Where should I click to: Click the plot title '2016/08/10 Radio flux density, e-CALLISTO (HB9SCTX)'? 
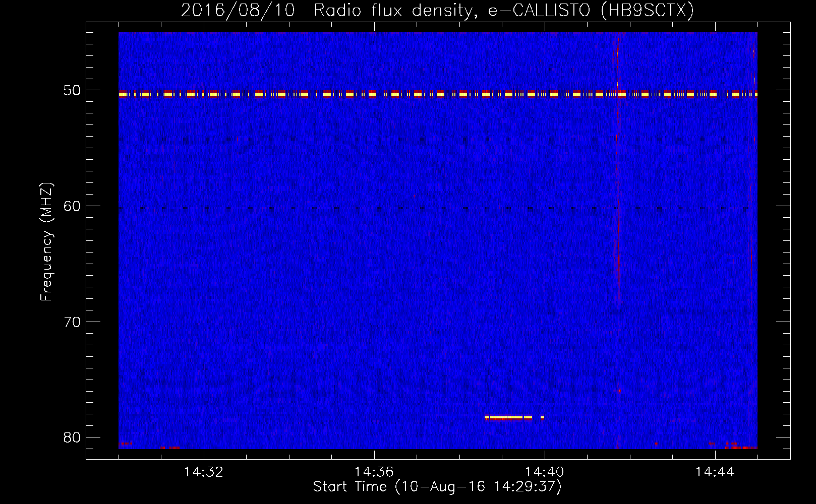[x=437, y=10]
